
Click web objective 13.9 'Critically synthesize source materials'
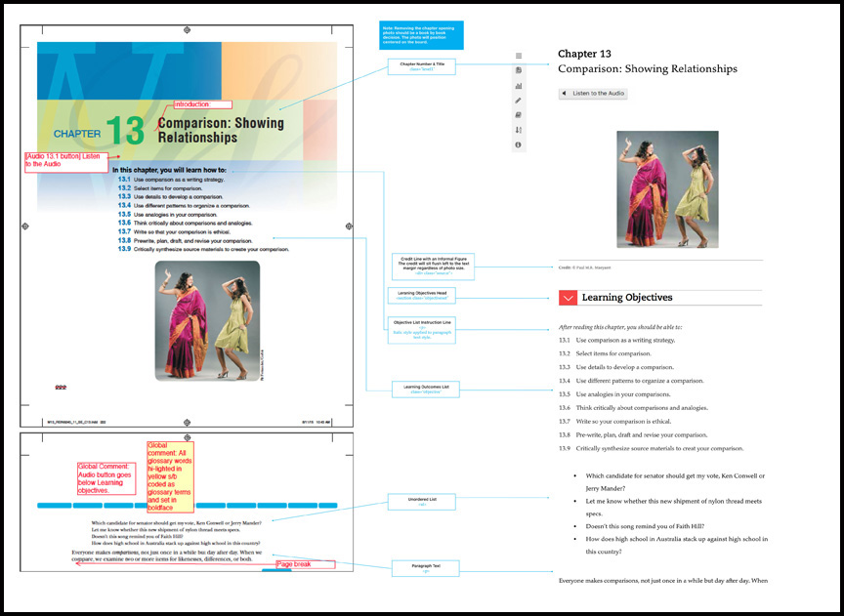[x=652, y=448]
